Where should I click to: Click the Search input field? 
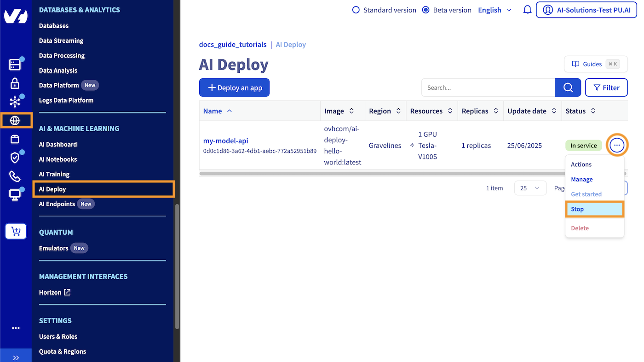(x=488, y=88)
